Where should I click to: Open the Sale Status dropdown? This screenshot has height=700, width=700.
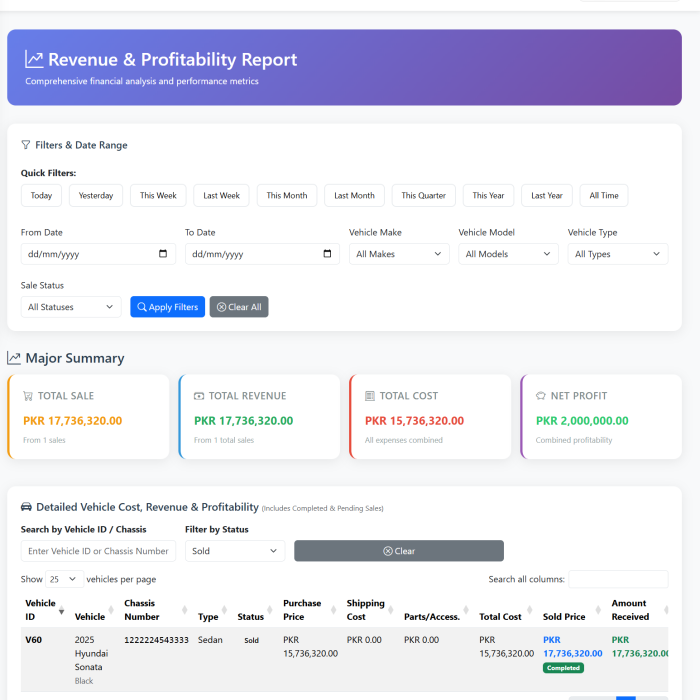click(71, 307)
